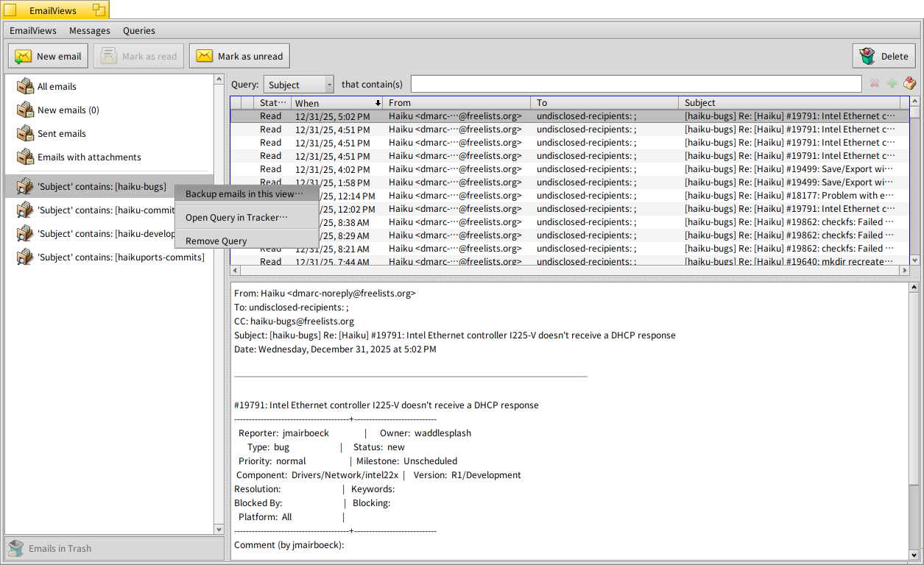Select Open Query in Tracker

236,218
